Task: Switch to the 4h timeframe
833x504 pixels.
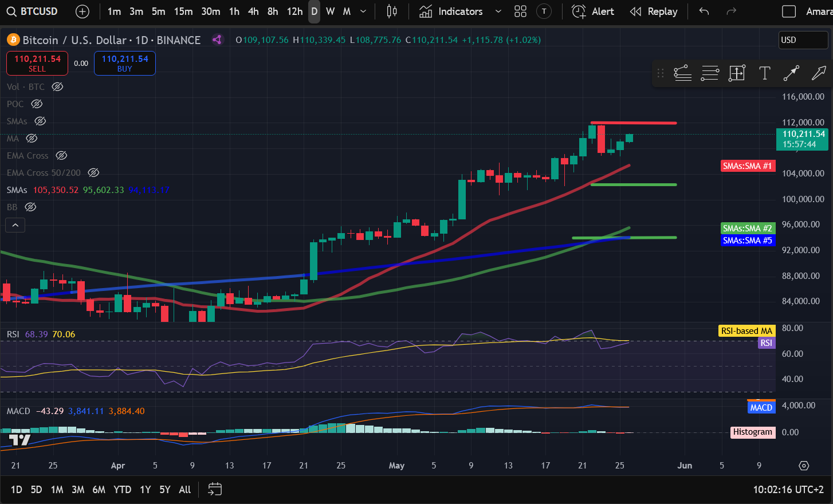Action: point(253,11)
